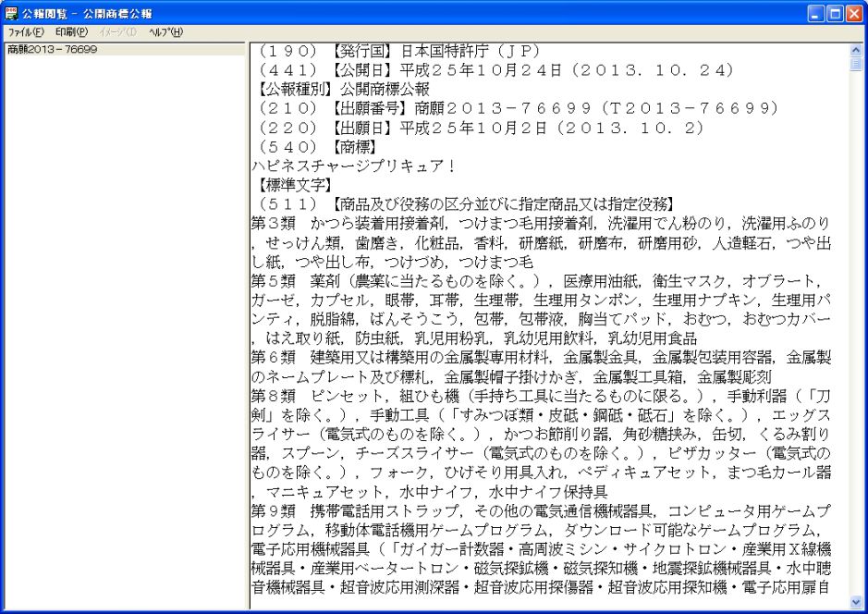
Task: Click the divider between list and document panes
Action: [x=248, y=325]
